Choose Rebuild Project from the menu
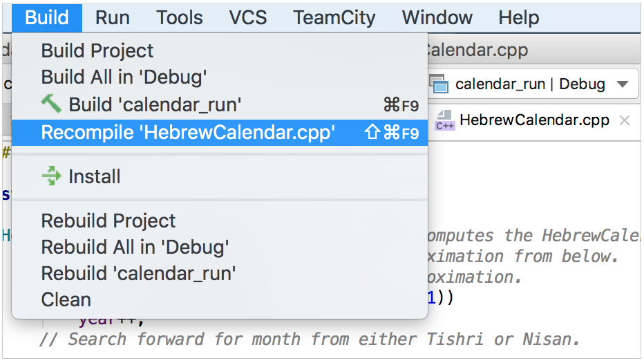Viewport: 644px width, 363px height. tap(108, 221)
